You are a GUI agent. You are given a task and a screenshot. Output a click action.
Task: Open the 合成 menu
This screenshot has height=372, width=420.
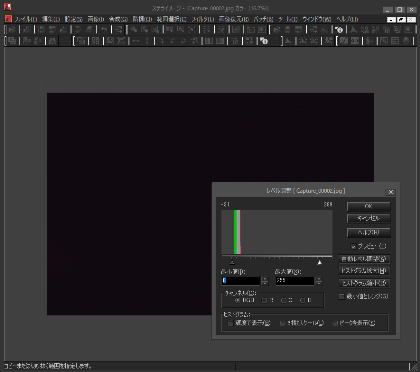click(118, 19)
